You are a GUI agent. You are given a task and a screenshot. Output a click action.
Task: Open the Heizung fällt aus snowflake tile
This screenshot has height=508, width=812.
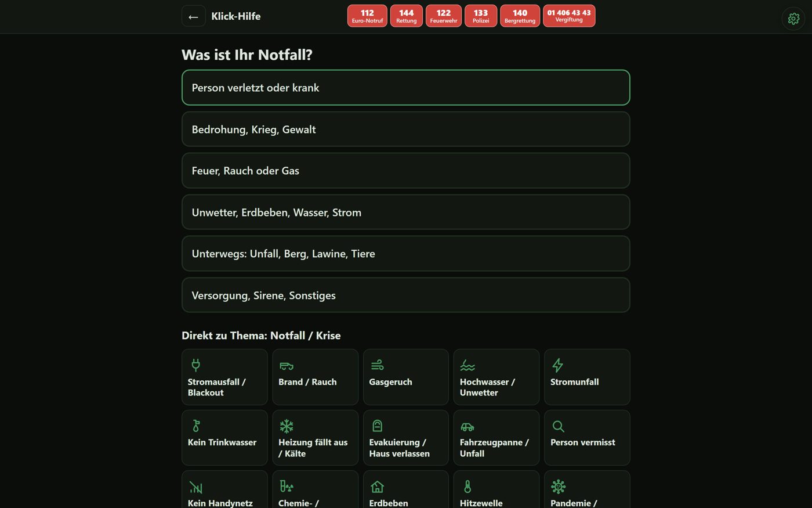click(x=315, y=438)
